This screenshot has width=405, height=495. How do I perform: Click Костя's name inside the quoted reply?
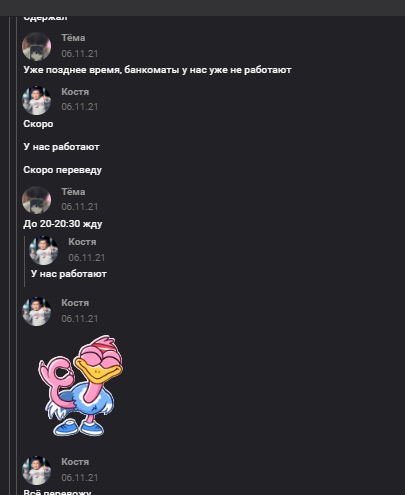(x=82, y=242)
